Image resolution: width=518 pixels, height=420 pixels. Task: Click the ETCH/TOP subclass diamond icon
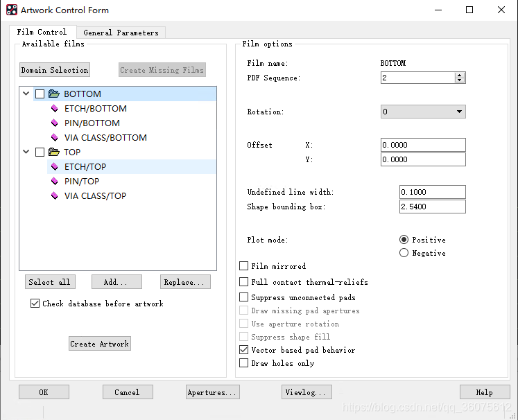[x=55, y=167]
